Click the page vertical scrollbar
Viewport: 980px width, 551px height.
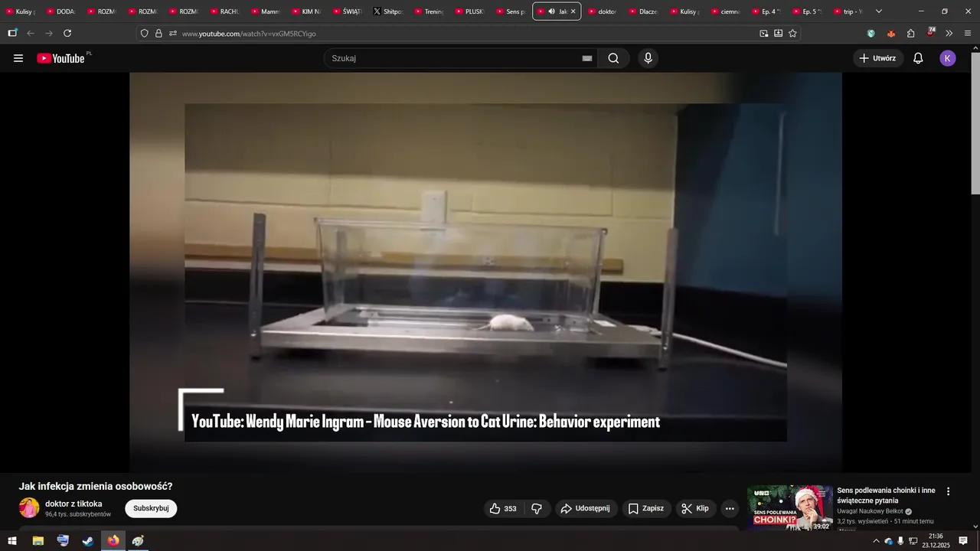coord(975,122)
